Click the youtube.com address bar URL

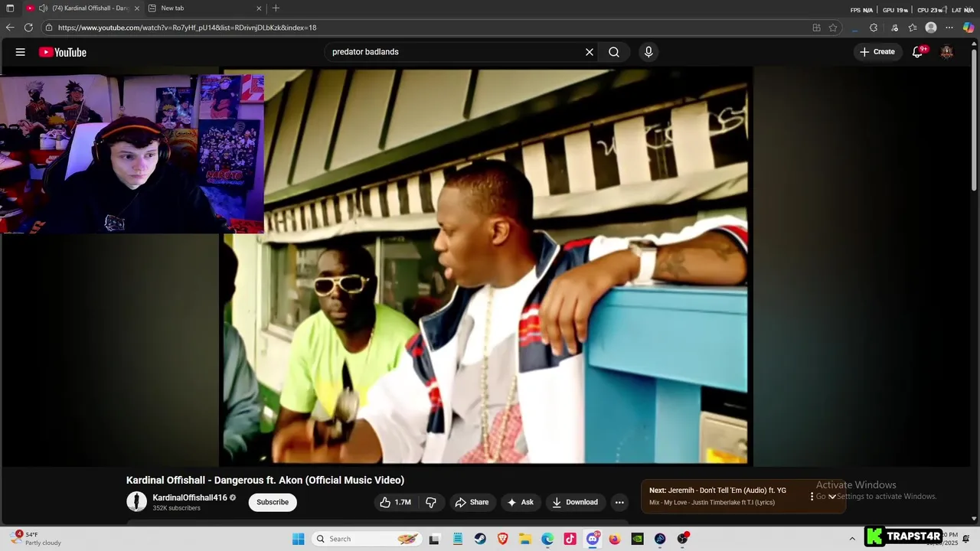(187, 28)
